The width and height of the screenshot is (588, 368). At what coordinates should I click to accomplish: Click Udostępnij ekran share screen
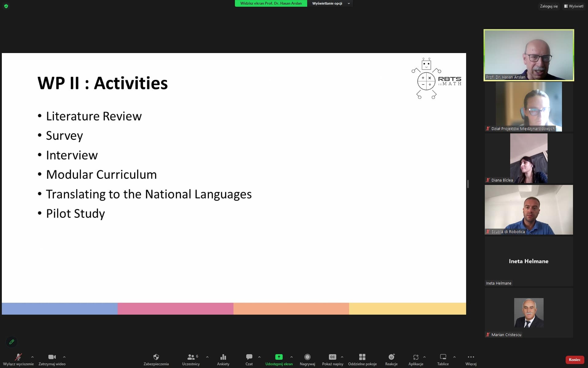pos(279,359)
